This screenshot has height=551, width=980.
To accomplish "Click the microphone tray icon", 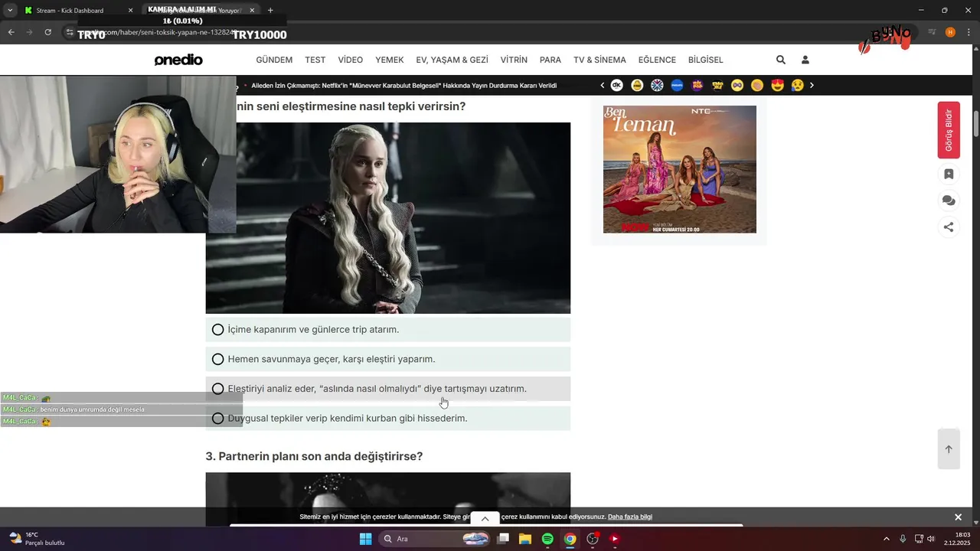I will [x=903, y=539].
